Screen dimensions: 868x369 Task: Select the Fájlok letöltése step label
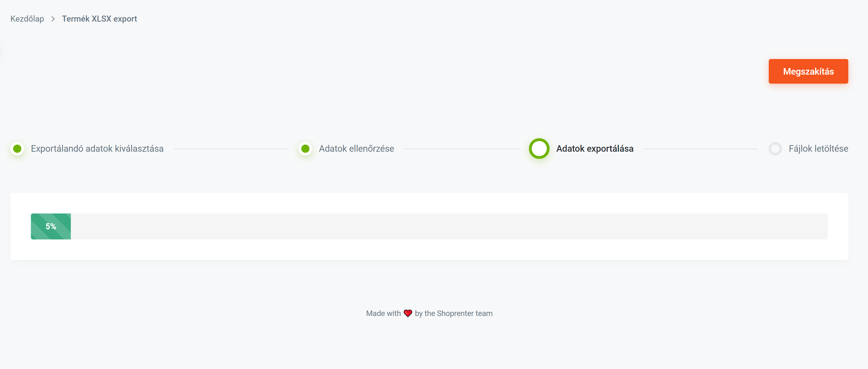click(x=818, y=149)
